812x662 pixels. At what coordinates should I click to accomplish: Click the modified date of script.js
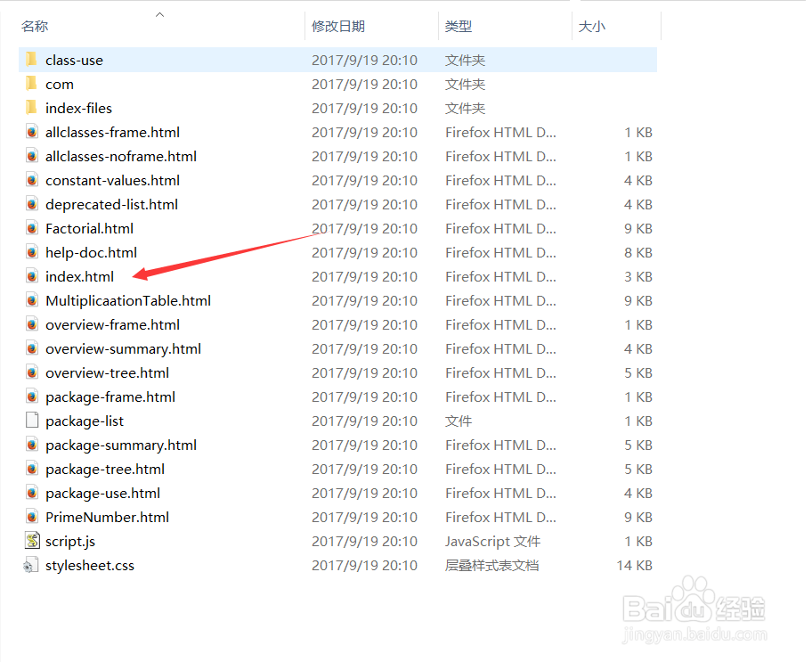364,541
